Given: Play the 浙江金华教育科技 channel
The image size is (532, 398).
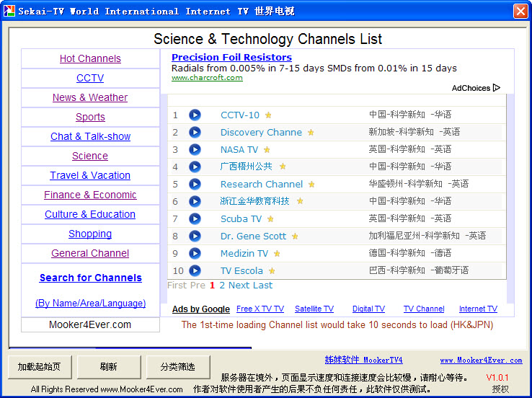Looking at the screenshot, I should pyautogui.click(x=195, y=202).
